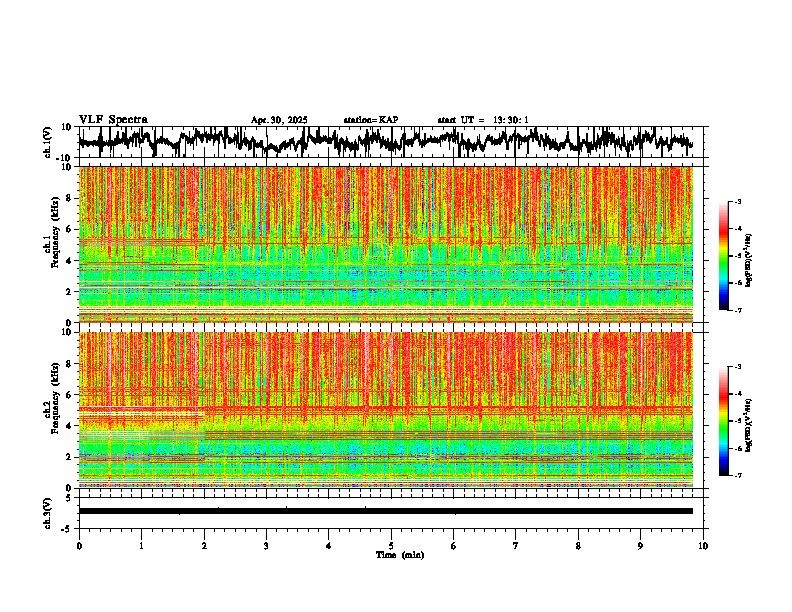Click the "station=KAP" label

(x=371, y=120)
